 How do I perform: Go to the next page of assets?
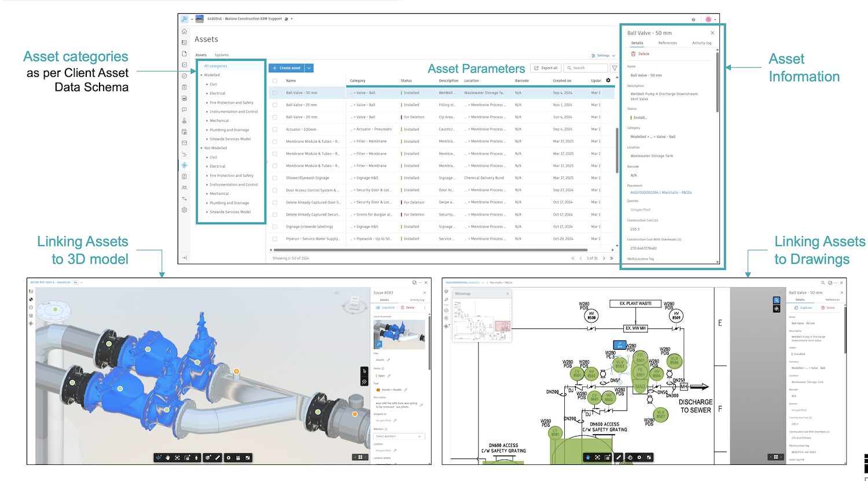point(604,258)
